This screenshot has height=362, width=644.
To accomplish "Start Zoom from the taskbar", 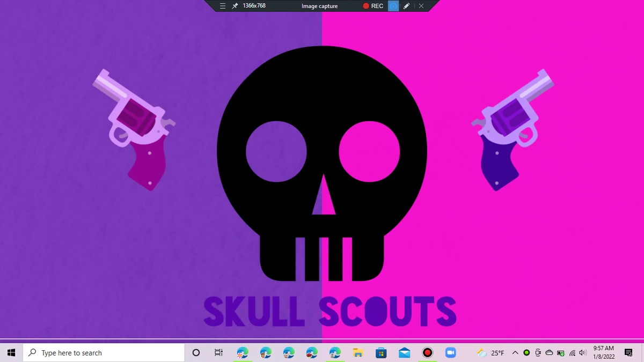I will [x=450, y=352].
